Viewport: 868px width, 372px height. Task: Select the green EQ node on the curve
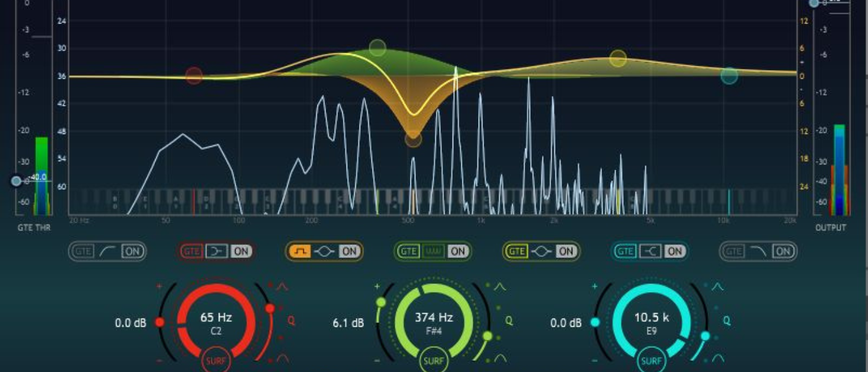[378, 48]
